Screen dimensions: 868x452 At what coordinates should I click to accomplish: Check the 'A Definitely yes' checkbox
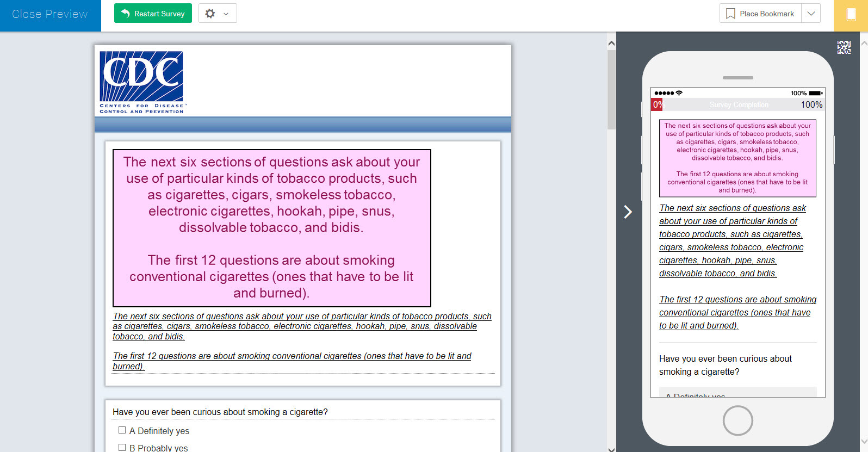click(122, 430)
